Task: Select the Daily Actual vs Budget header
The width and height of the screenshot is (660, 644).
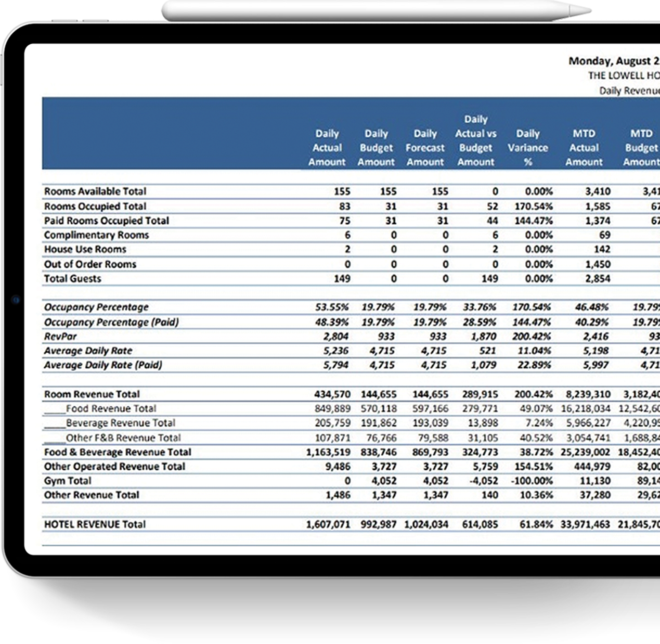Action: tap(475, 140)
